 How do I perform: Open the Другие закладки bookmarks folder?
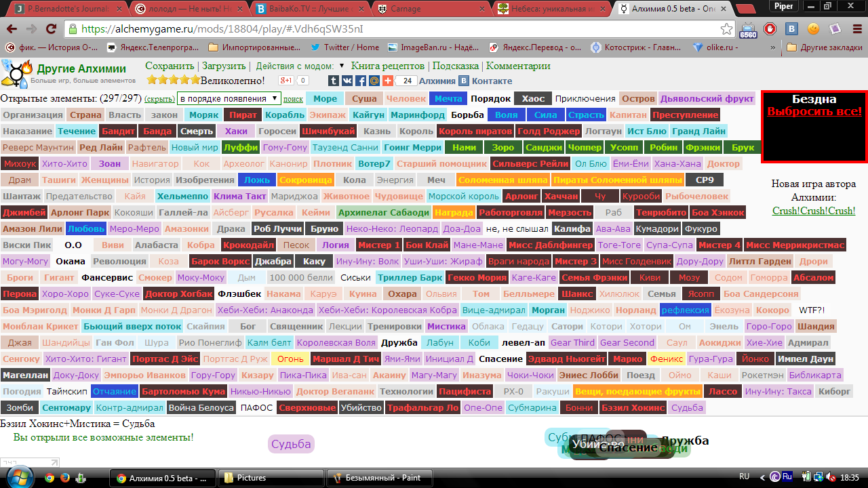[825, 47]
